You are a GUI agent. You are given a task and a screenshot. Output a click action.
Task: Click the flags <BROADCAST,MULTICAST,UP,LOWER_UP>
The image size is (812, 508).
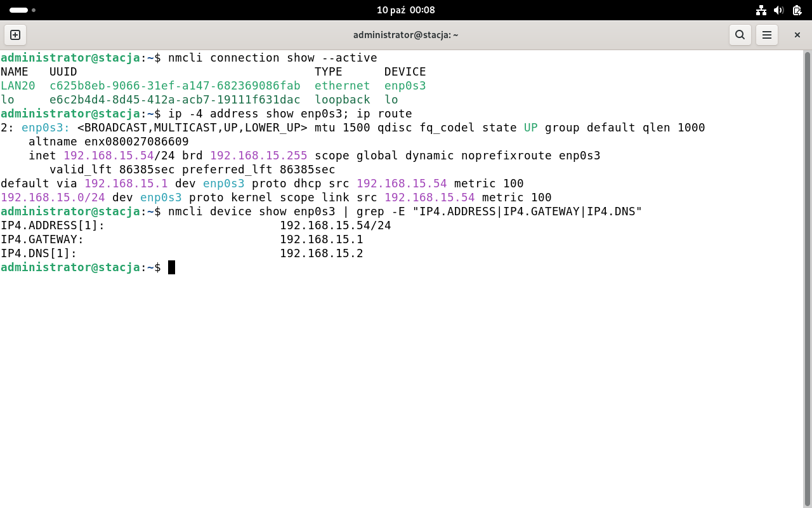tap(192, 128)
